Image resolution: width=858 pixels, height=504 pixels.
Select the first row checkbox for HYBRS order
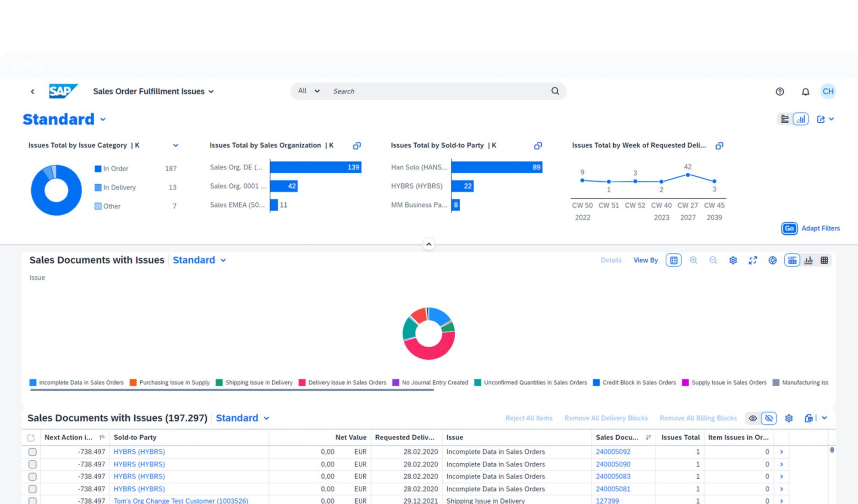pyautogui.click(x=32, y=451)
